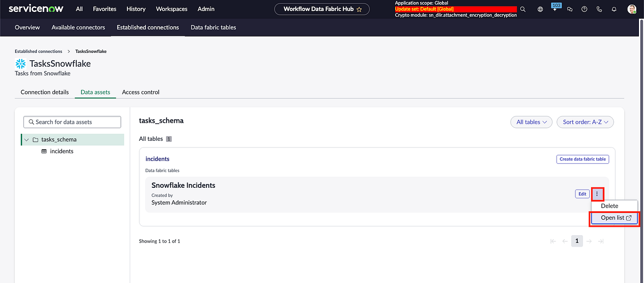Click the Edit button for Snowflake Incidents
Screen dimensions: 644x283
582,194
